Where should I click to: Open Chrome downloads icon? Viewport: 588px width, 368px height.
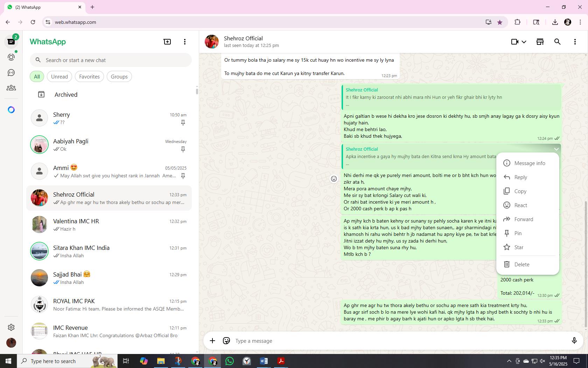click(555, 22)
